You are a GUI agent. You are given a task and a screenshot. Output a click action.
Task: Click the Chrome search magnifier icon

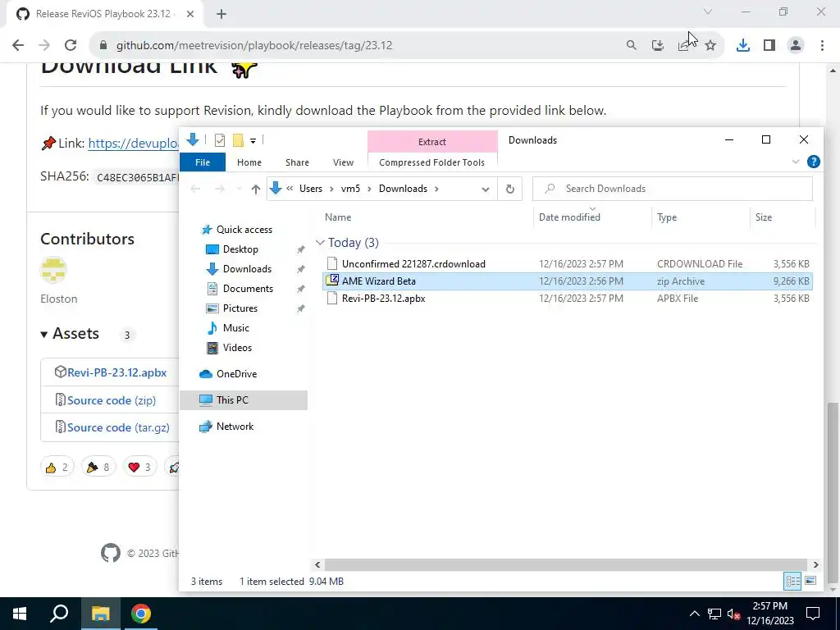(632, 46)
